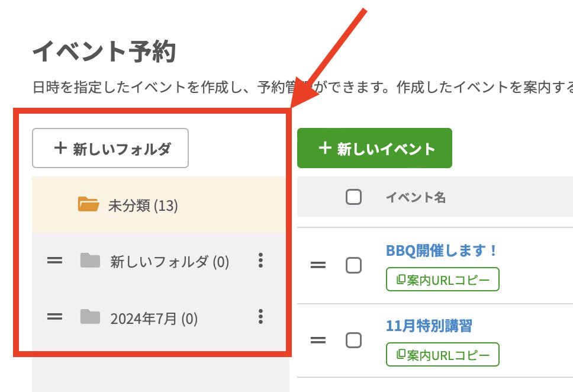Click the イベント名 column header

click(416, 197)
